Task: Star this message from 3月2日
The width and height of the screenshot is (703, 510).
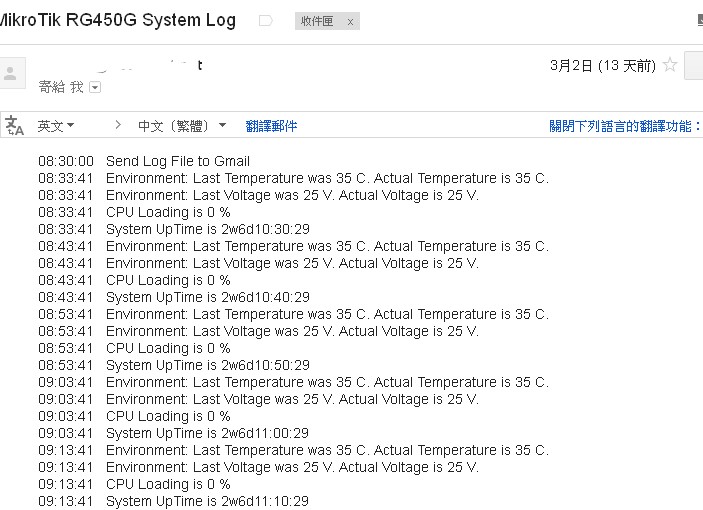Action: [x=670, y=65]
